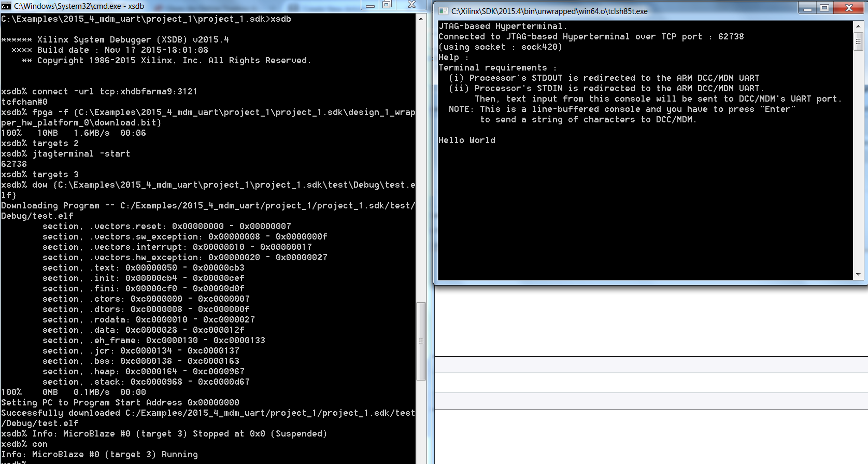Click the 'Copyright 1986-2015 Xilinx' line
This screenshot has width=868, height=464.
coord(166,60)
